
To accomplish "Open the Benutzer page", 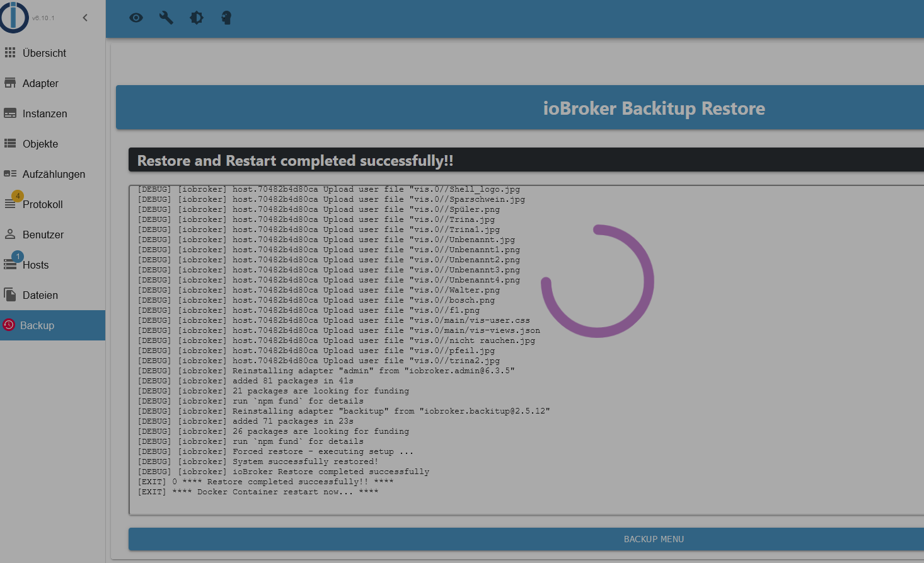I will point(52,235).
